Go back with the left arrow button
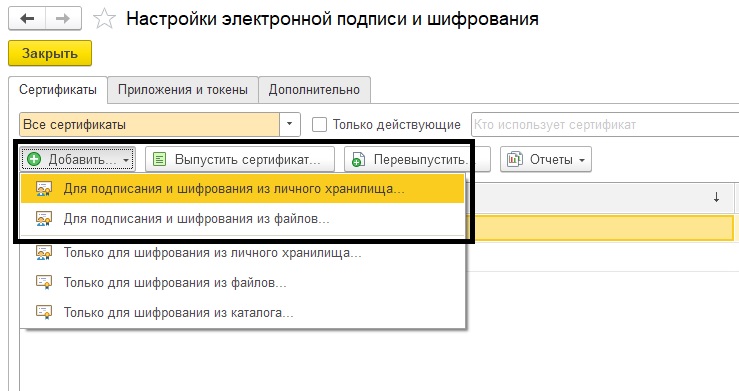Viewport: 739px width, 391px height. 27,18
